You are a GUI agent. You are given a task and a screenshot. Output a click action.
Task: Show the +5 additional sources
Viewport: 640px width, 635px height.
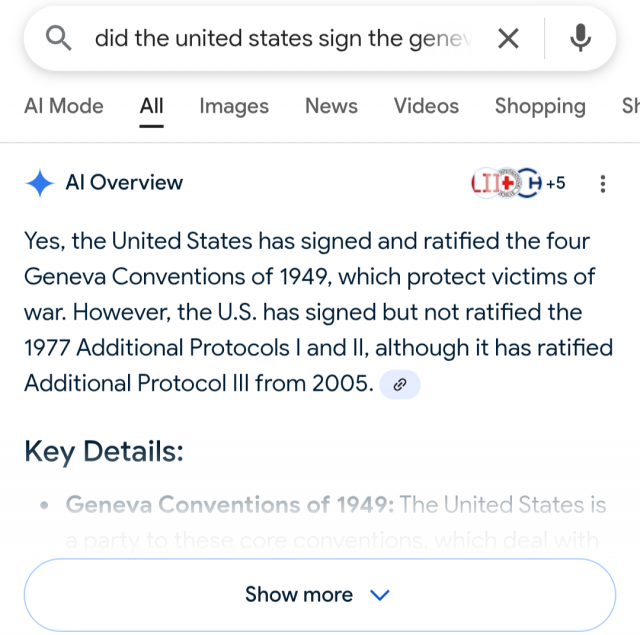pos(556,183)
